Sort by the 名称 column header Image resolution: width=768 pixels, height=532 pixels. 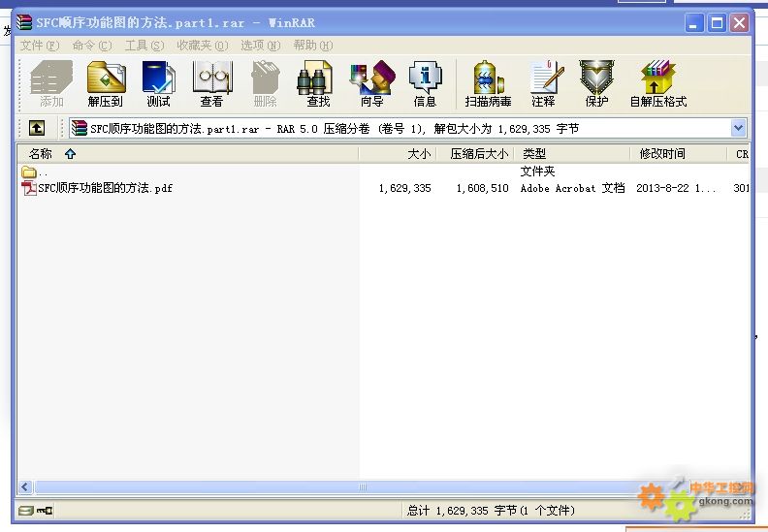188,154
